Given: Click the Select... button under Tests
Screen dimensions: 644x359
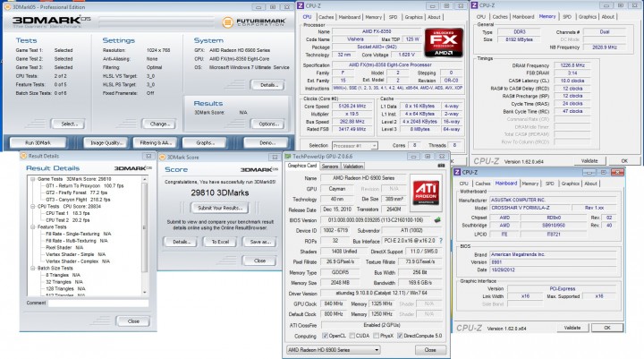Looking at the screenshot, I should [x=69, y=124].
